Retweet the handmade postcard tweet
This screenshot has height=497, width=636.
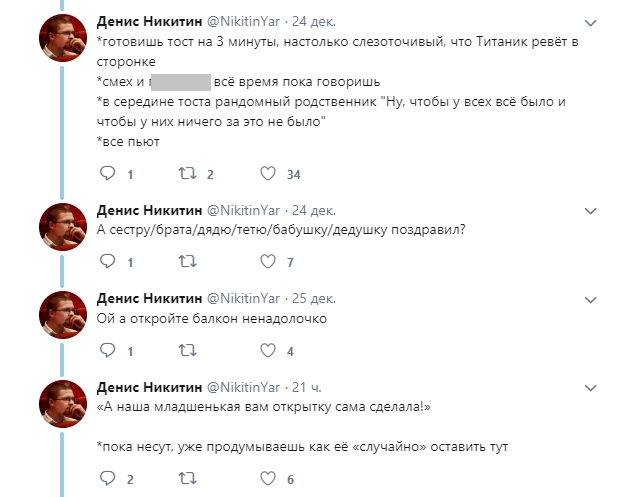187,479
